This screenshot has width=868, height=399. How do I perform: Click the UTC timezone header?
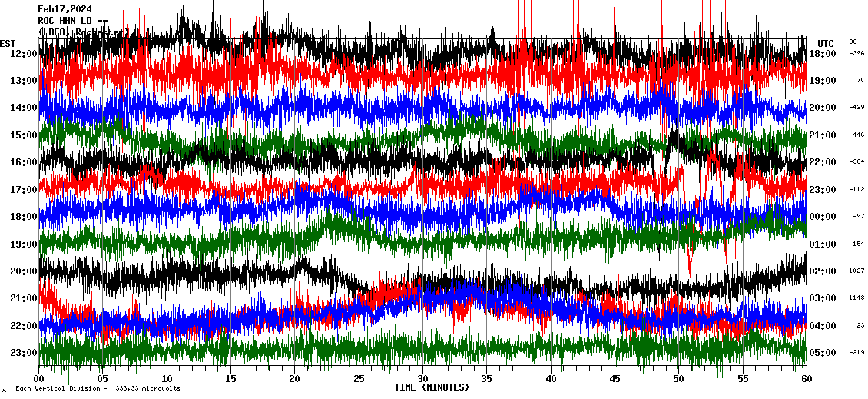826,43
